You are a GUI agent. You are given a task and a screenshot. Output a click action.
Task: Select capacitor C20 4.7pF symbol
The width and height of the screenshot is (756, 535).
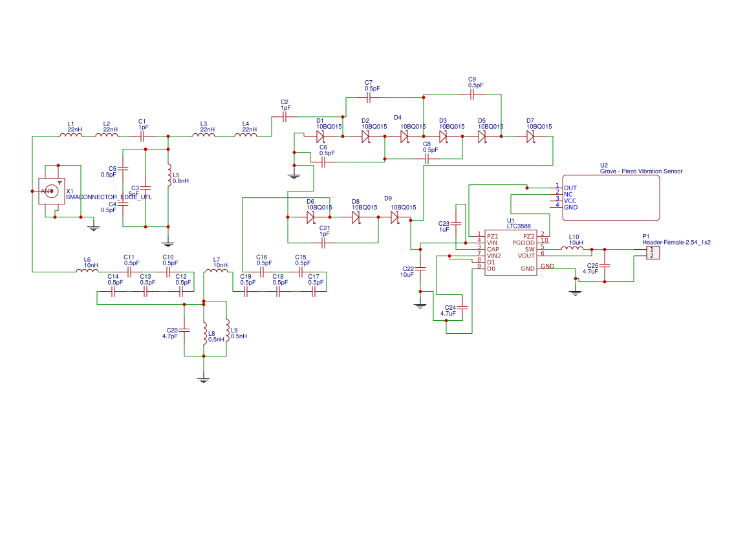click(186, 329)
